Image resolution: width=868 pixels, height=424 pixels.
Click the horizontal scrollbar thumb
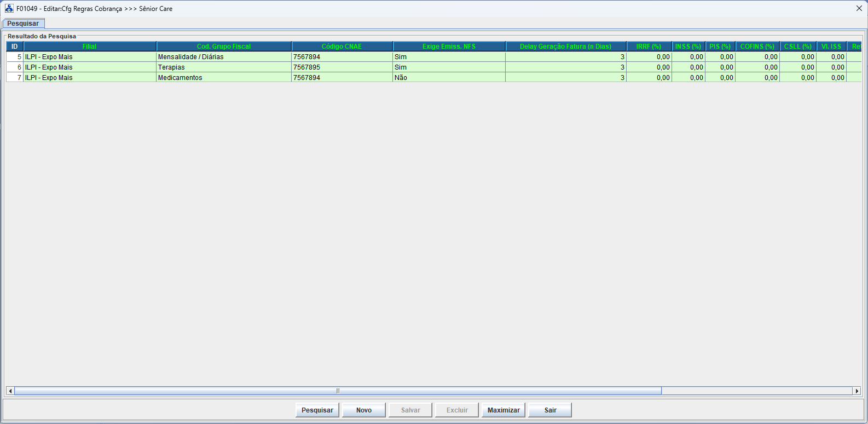(338, 391)
